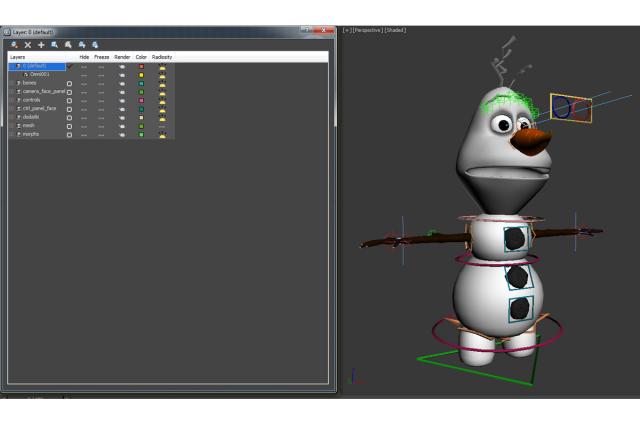Click the Radiosity column header
This screenshot has width=640, height=424.
coord(162,57)
